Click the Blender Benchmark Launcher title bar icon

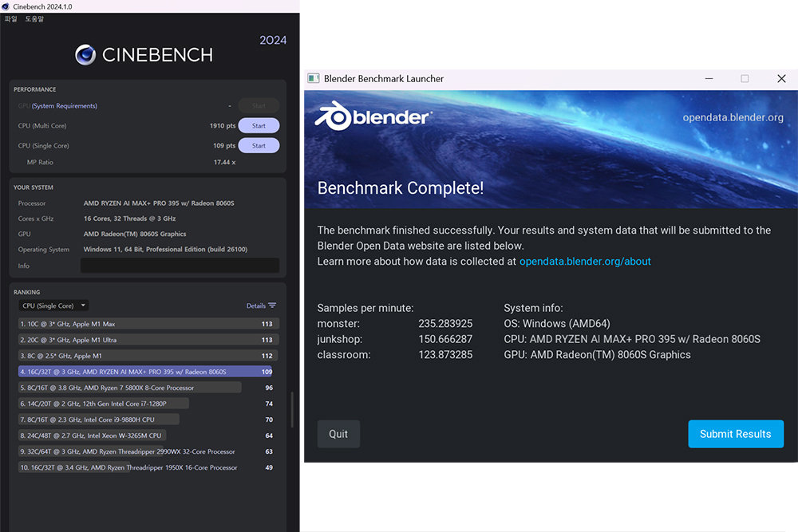coord(314,79)
